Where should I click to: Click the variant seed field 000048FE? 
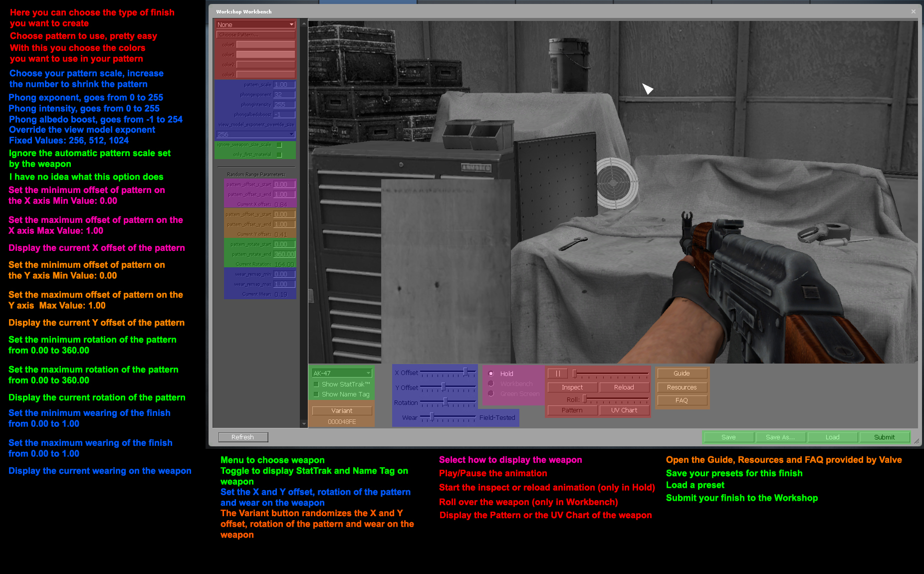(342, 422)
